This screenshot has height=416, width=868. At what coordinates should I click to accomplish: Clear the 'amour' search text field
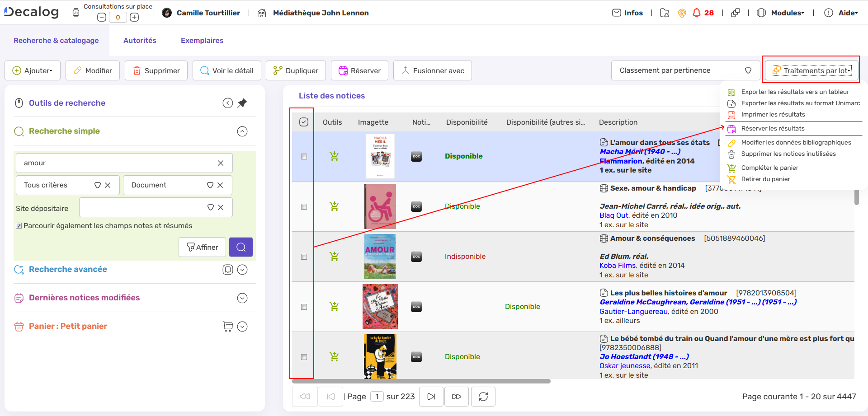[221, 163]
